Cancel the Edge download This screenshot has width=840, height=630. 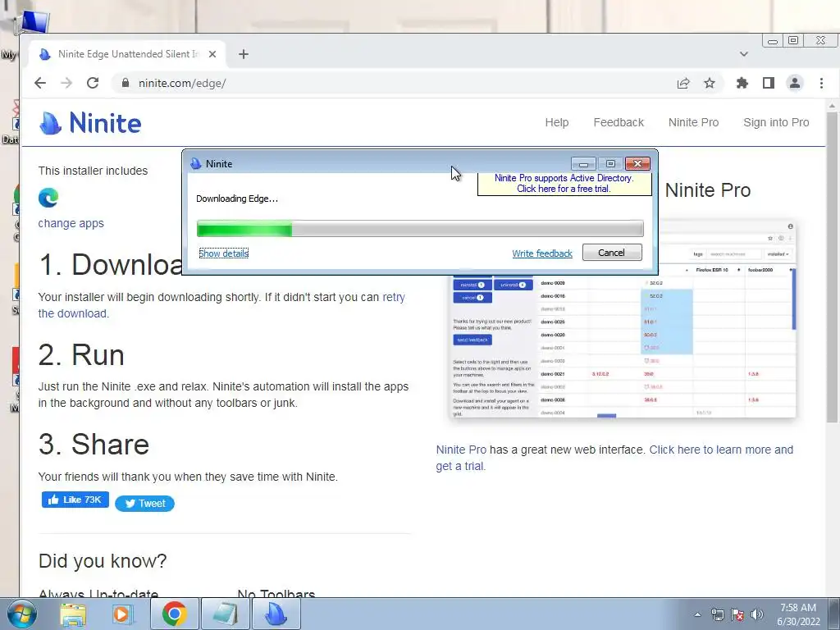(612, 253)
